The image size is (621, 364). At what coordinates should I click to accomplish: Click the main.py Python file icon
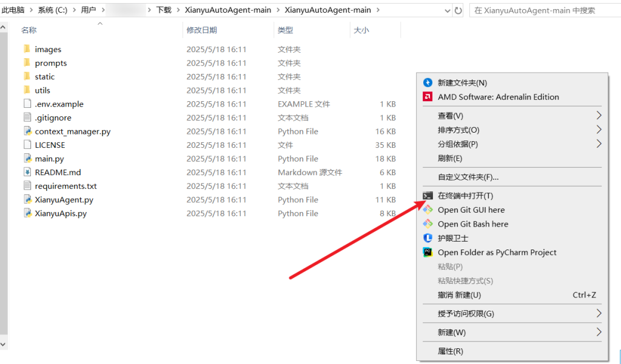[x=27, y=159]
